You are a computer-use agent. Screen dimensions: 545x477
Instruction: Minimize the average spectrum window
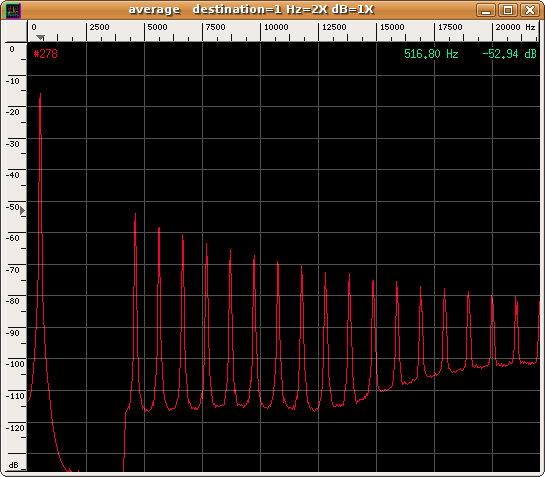[486, 10]
